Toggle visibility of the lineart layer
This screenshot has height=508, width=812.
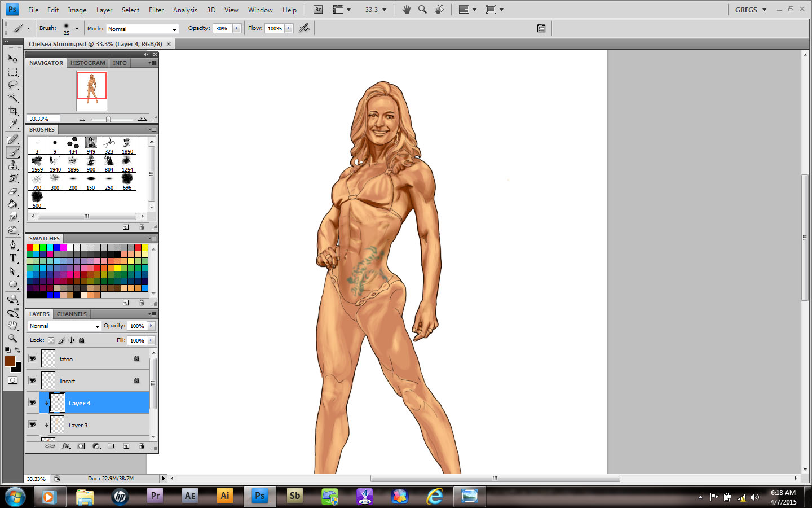(32, 380)
